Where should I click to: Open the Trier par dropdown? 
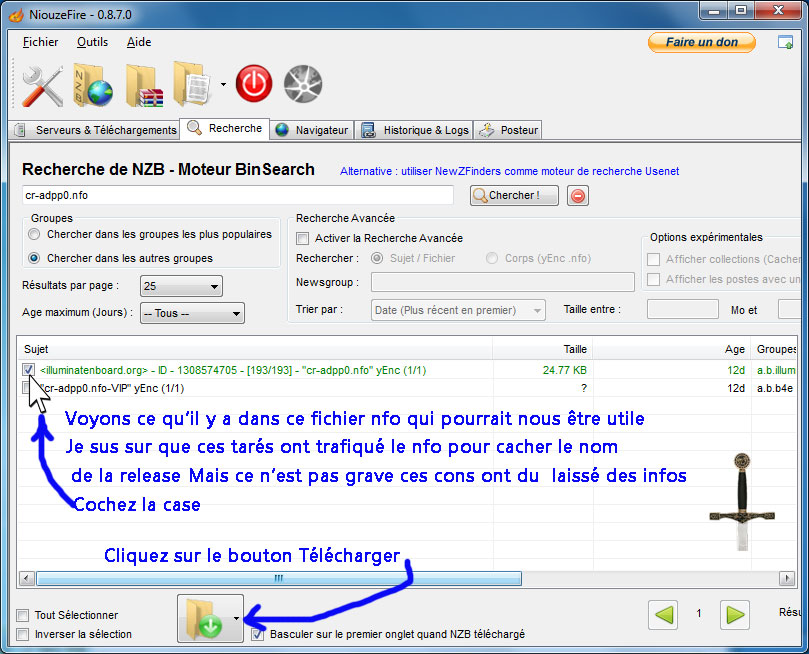tap(458, 310)
